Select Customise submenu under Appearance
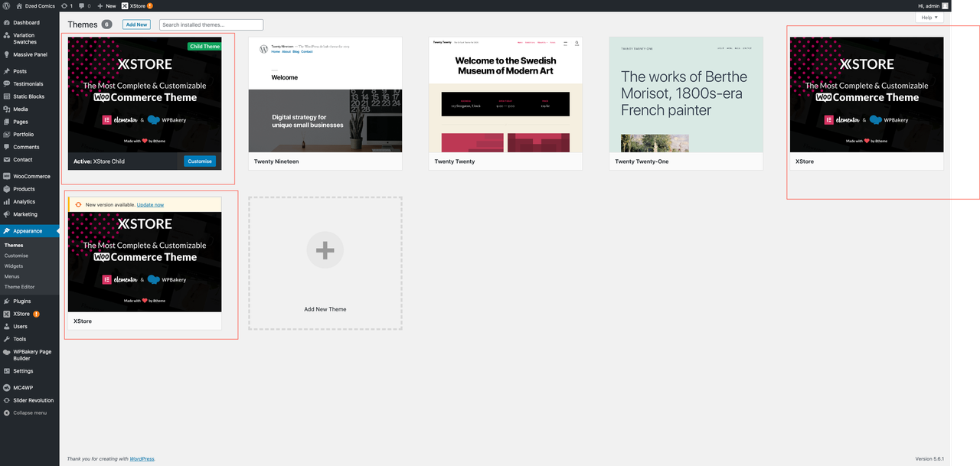980x466 pixels. pos(16,256)
